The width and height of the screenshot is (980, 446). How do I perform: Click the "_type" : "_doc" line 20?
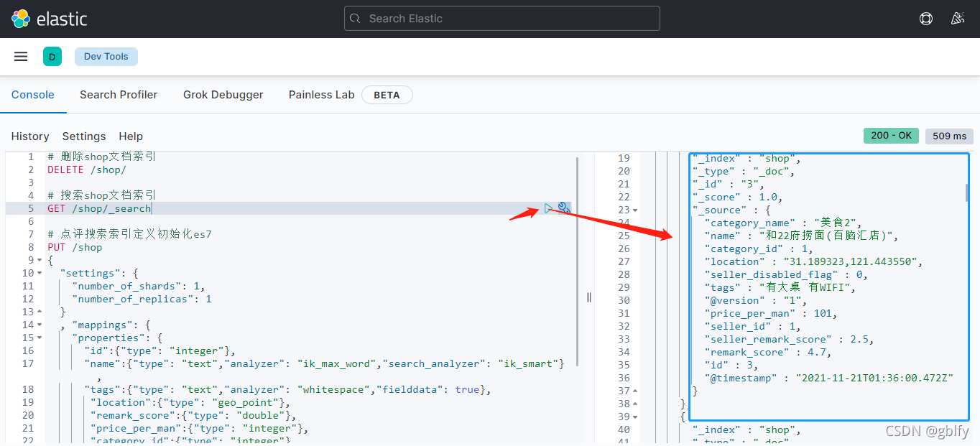pyautogui.click(x=744, y=171)
